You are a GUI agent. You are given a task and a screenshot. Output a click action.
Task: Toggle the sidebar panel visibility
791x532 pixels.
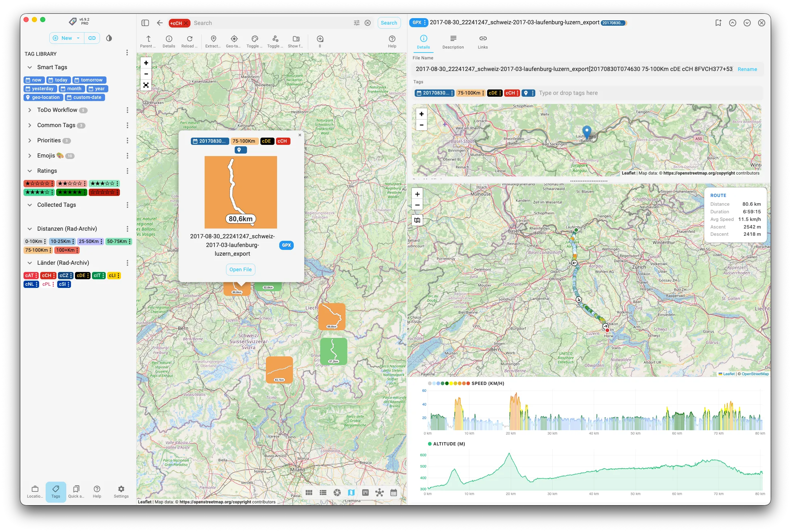click(145, 23)
